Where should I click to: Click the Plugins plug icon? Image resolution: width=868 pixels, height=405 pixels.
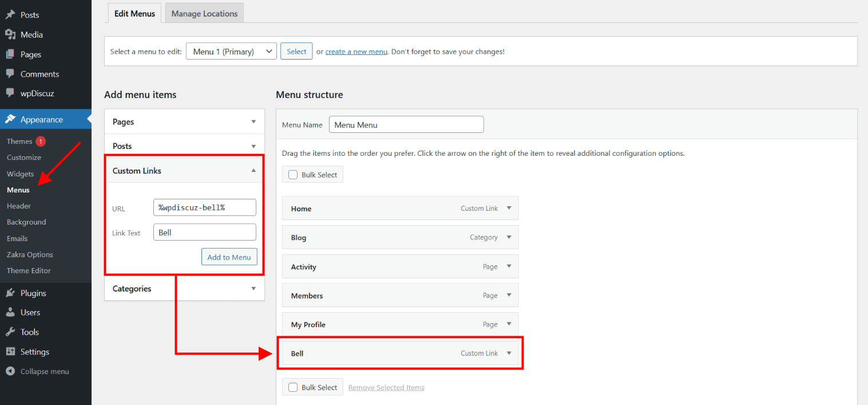click(x=10, y=293)
